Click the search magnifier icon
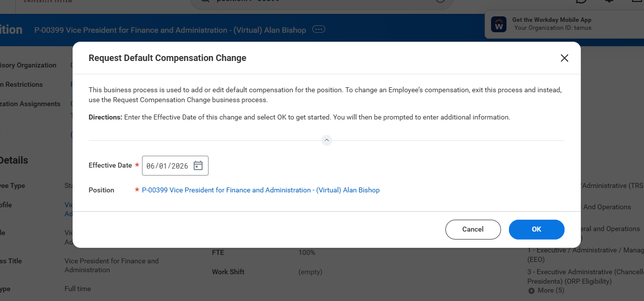Image resolution: width=644 pixels, height=301 pixels. point(204,1)
